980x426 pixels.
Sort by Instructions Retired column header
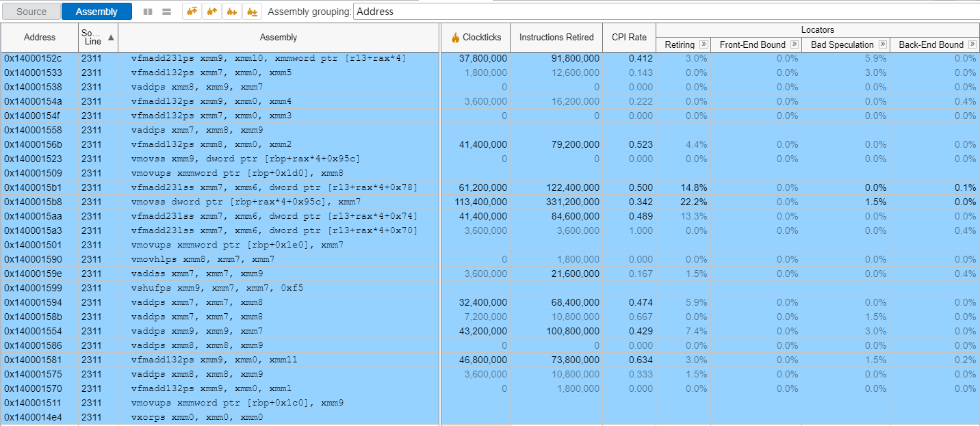(556, 38)
